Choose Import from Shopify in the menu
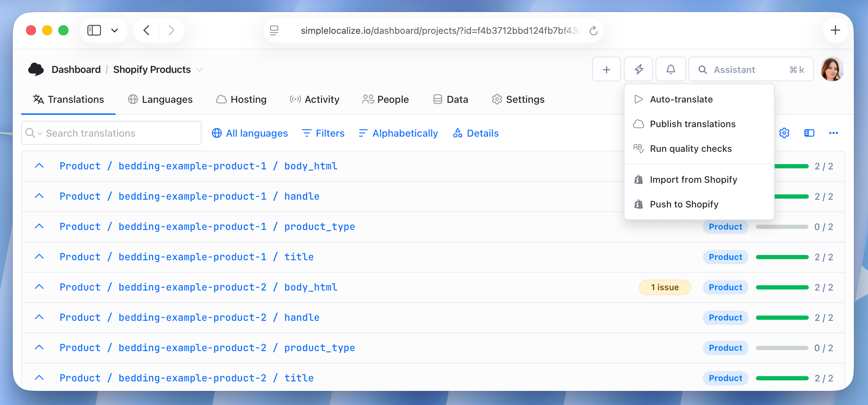 tap(693, 180)
